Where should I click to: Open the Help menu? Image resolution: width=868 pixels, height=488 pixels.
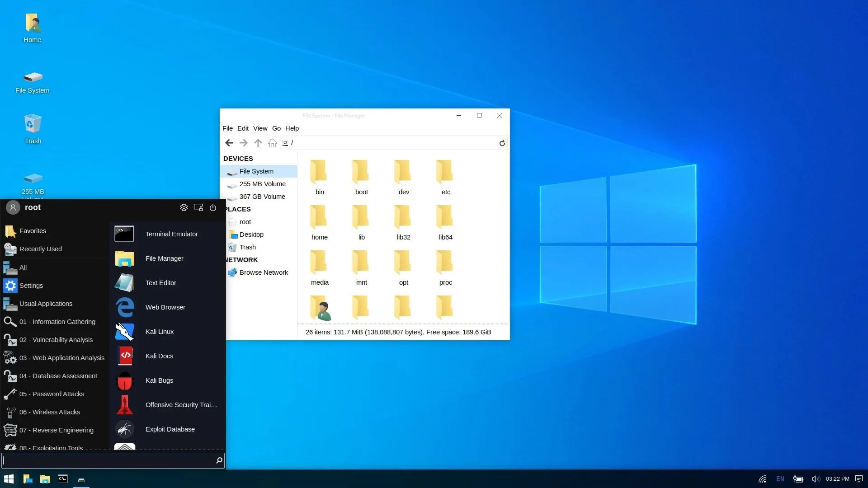coord(292,128)
